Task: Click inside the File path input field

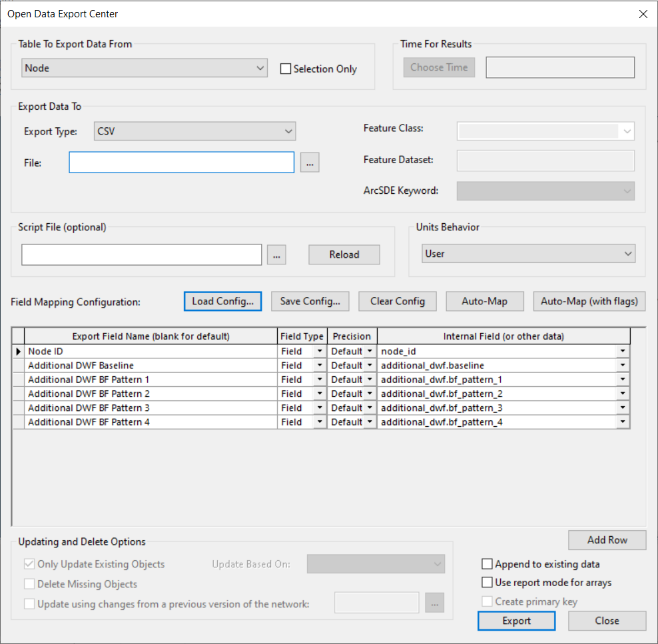Action: [x=181, y=162]
